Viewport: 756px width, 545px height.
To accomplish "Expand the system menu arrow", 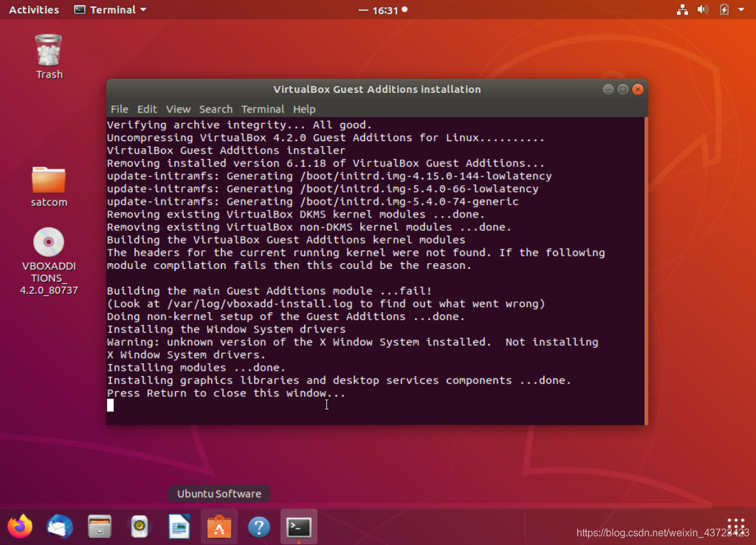I will pyautogui.click(x=741, y=10).
